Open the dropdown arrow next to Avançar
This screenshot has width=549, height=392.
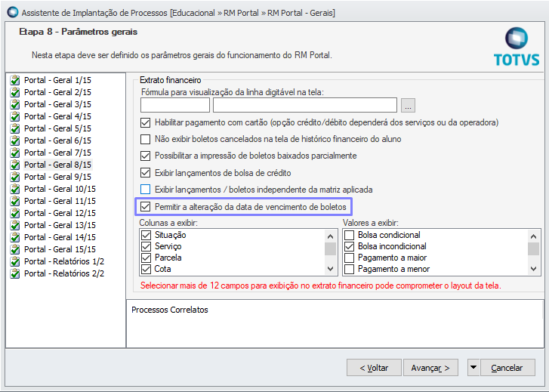click(x=473, y=368)
